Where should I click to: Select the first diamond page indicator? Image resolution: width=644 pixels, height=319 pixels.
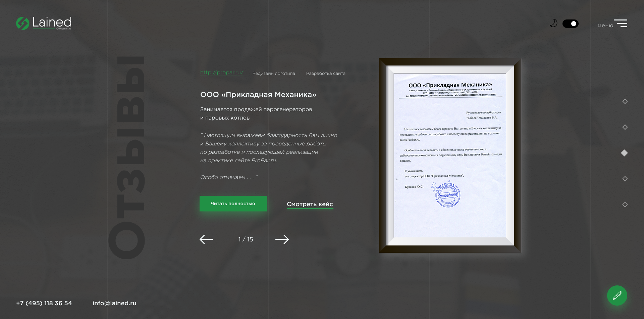[x=625, y=101]
